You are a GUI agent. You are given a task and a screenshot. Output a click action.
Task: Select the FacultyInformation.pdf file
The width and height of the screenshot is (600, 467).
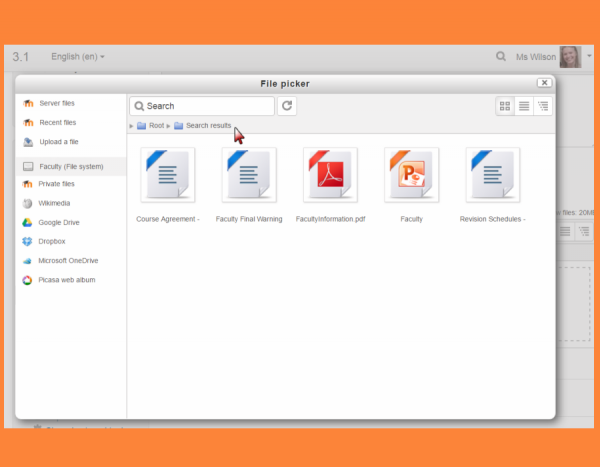[x=330, y=175]
